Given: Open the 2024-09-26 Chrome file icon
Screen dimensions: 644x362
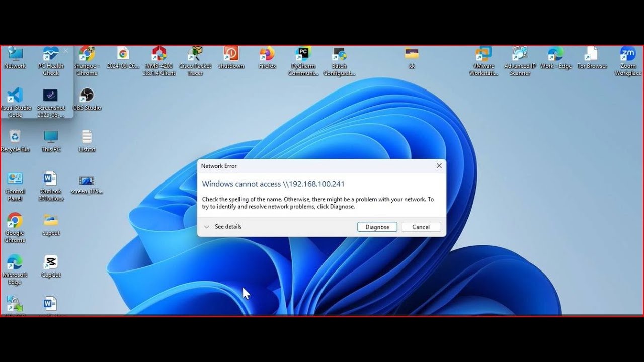Looking at the screenshot, I should pos(123,58).
